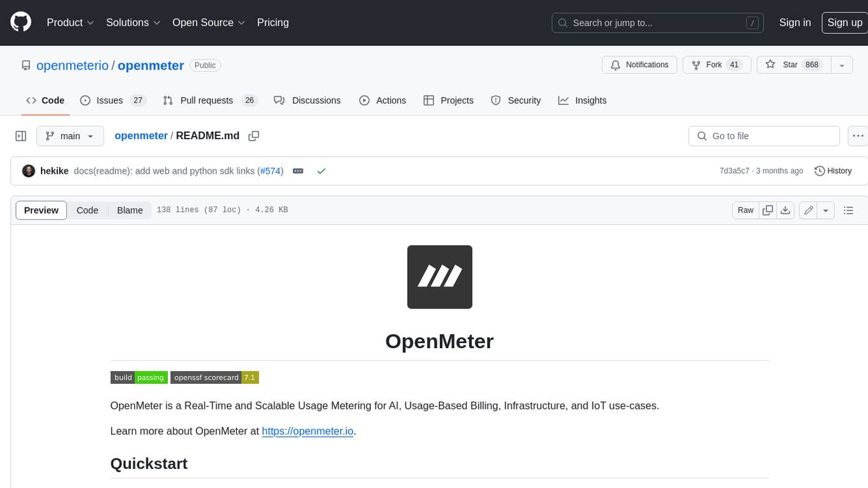Open hekike's avatar profile

coord(29,171)
